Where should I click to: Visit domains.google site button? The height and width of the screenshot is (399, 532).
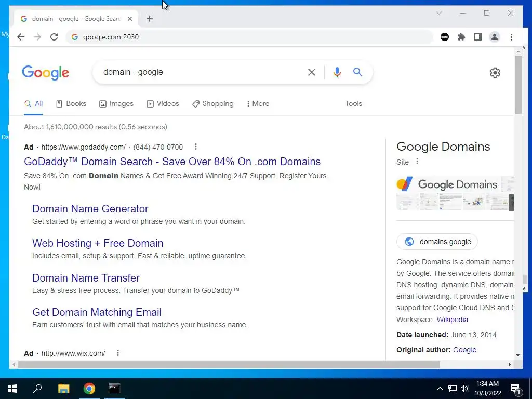(x=437, y=242)
